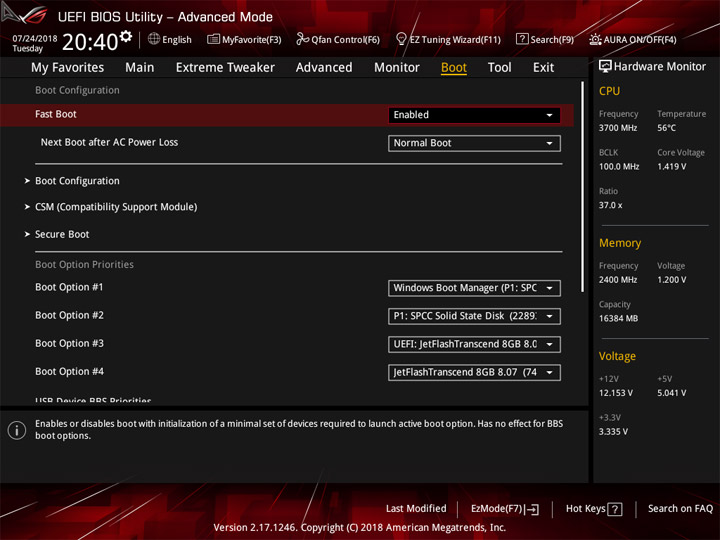Viewport: 720px width, 540px height.
Task: Click the Hot Keys question mark icon
Action: click(x=615, y=509)
